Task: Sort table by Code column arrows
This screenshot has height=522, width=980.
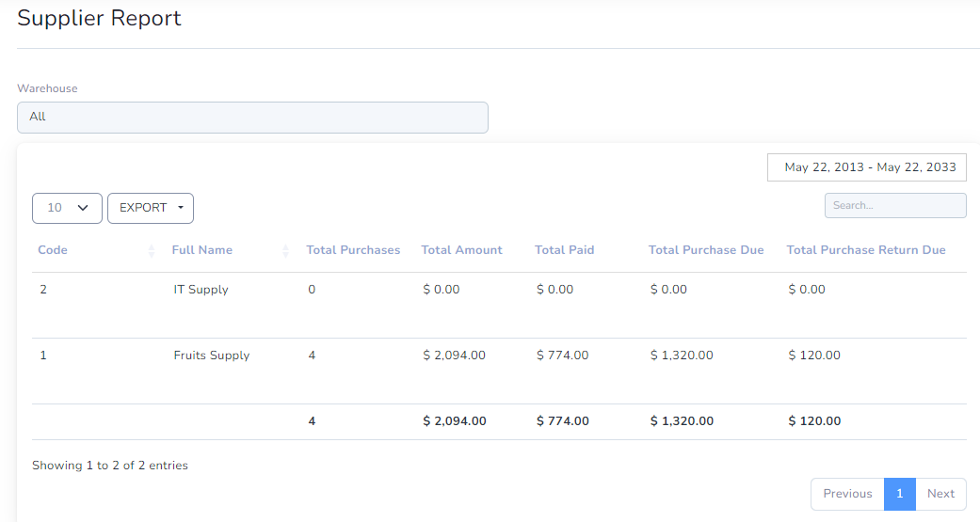Action: [152, 250]
